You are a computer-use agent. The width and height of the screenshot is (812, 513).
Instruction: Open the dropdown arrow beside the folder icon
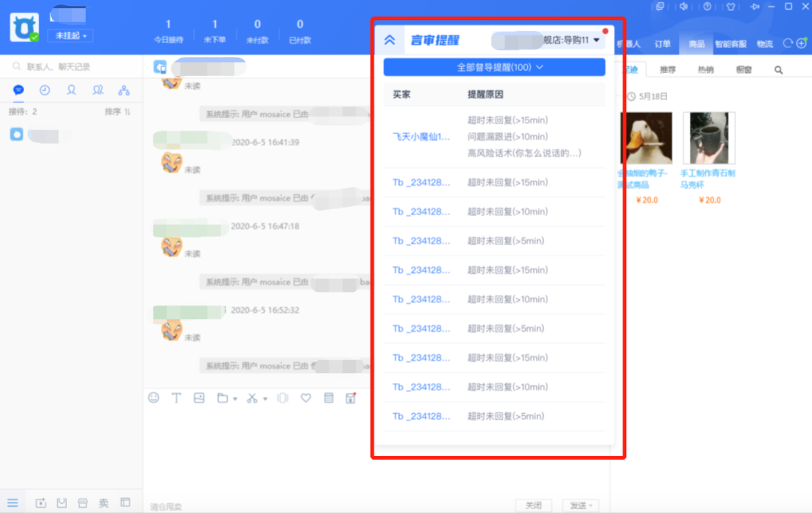pyautogui.click(x=235, y=399)
